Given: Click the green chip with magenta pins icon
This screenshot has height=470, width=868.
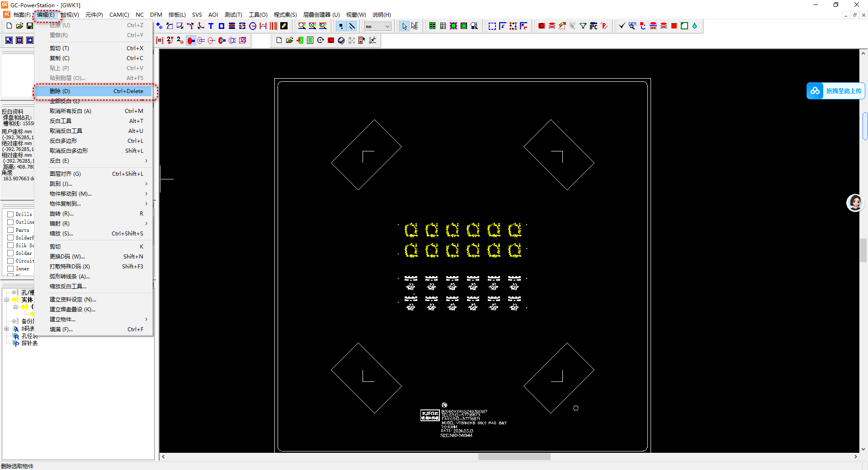Looking at the screenshot, I should [453, 26].
